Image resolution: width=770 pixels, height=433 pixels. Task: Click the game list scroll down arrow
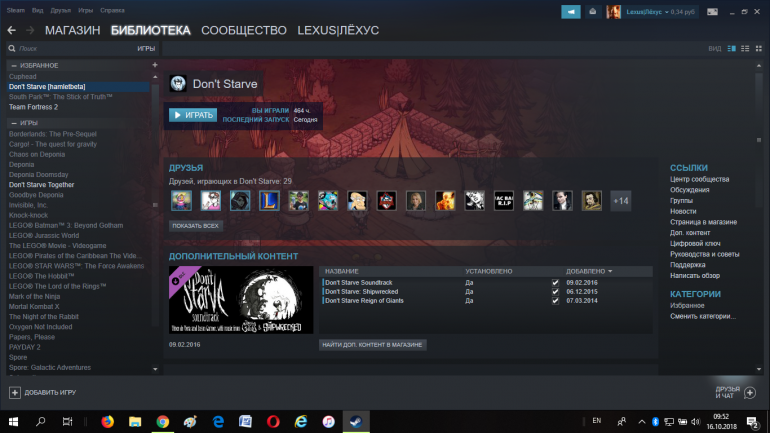coord(155,369)
